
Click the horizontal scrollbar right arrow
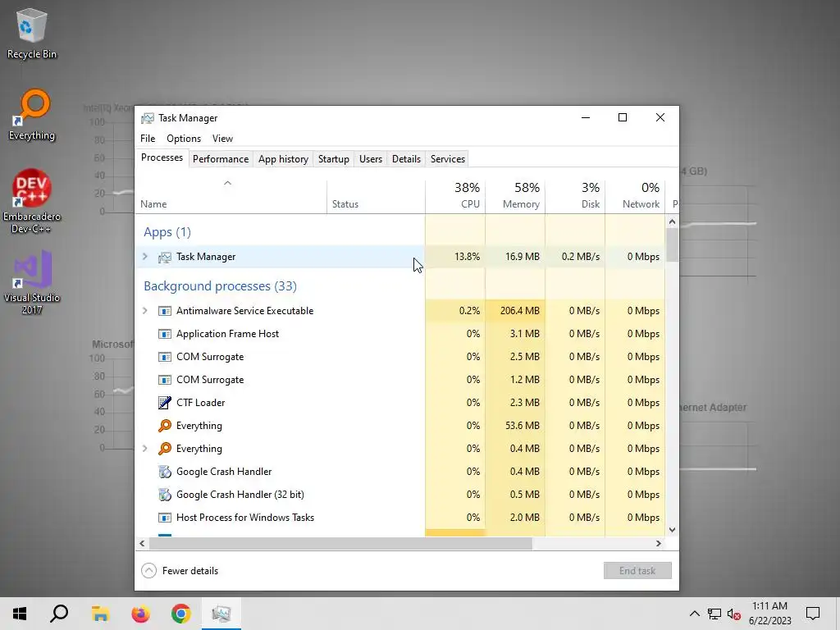click(x=659, y=543)
